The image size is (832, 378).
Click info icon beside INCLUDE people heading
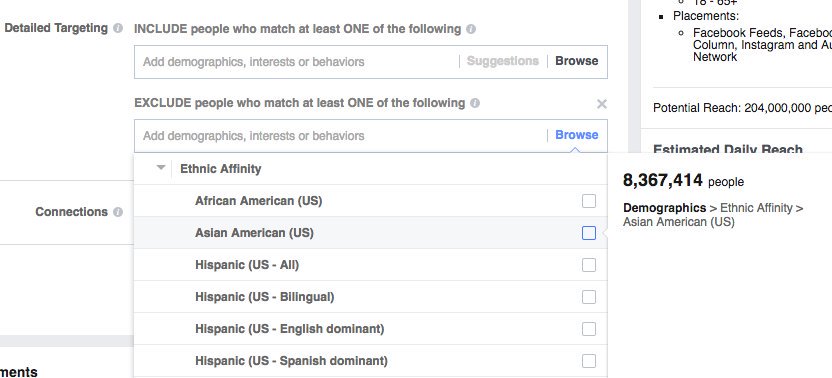pos(471,29)
